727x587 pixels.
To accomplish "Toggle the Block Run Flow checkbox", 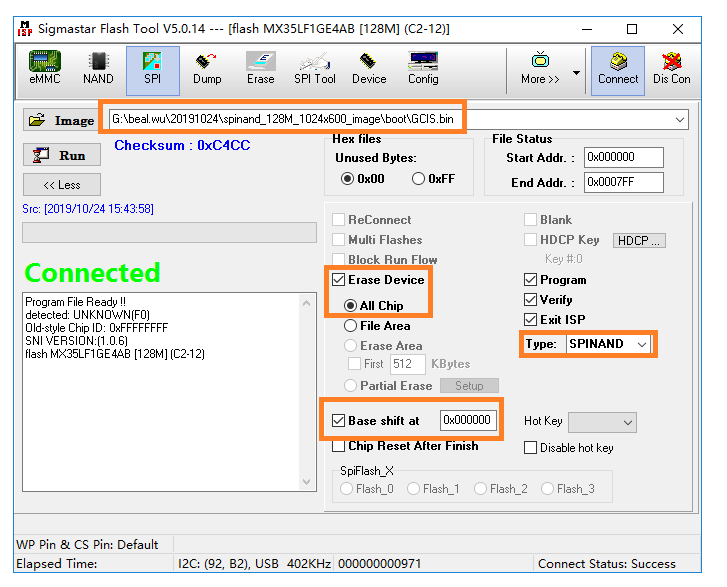I will [x=338, y=260].
